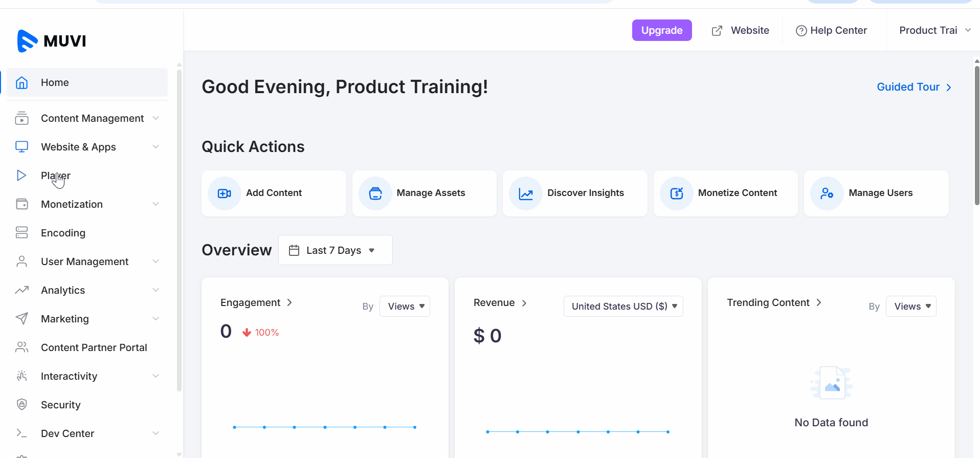
Task: Open Content Partner Portal from sidebar
Action: (x=94, y=347)
